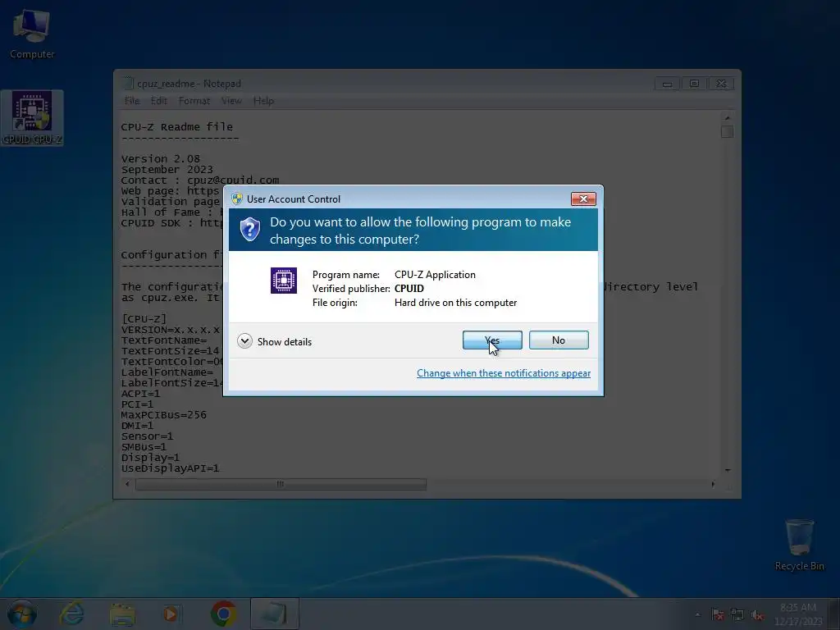Select the Recycle Bin desktop icon
840x630 pixels.
tap(799, 545)
